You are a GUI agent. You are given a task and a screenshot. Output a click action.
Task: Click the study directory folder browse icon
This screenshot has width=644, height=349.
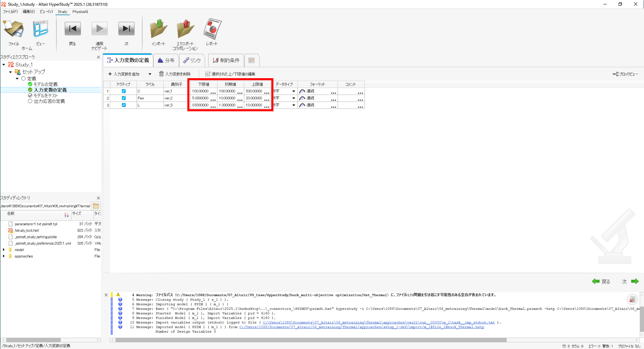point(96,206)
